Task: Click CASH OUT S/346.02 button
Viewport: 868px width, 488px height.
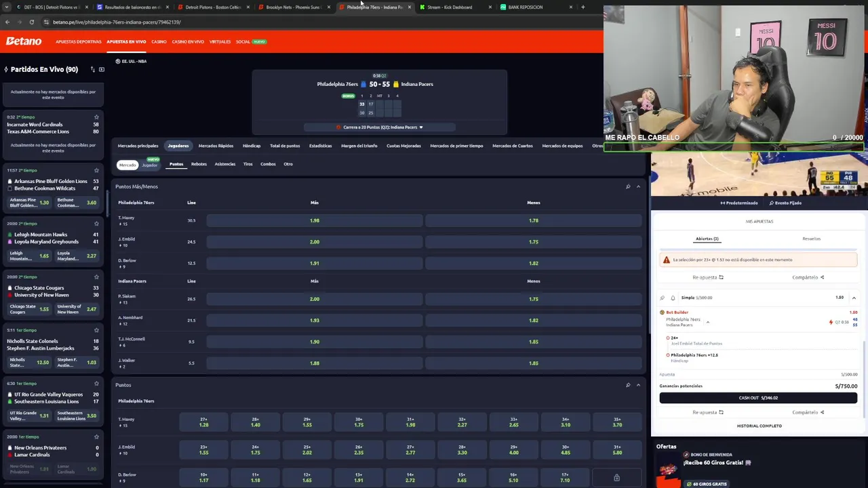Action: point(758,398)
